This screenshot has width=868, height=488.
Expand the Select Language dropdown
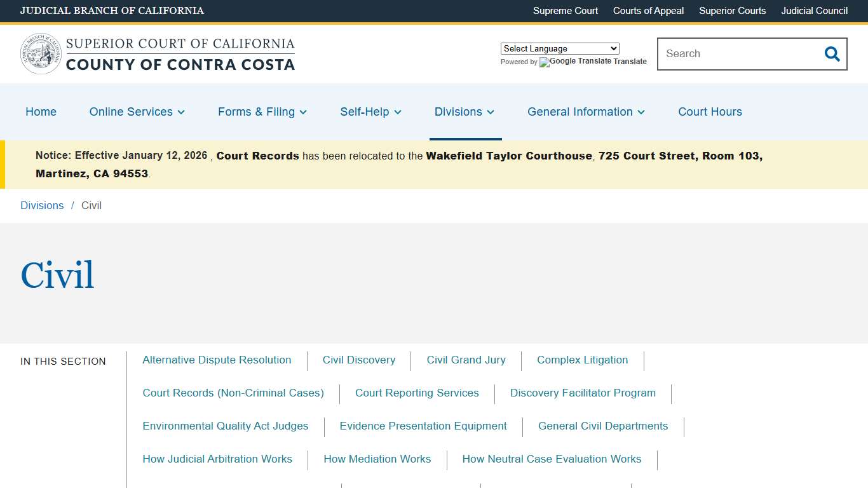559,48
